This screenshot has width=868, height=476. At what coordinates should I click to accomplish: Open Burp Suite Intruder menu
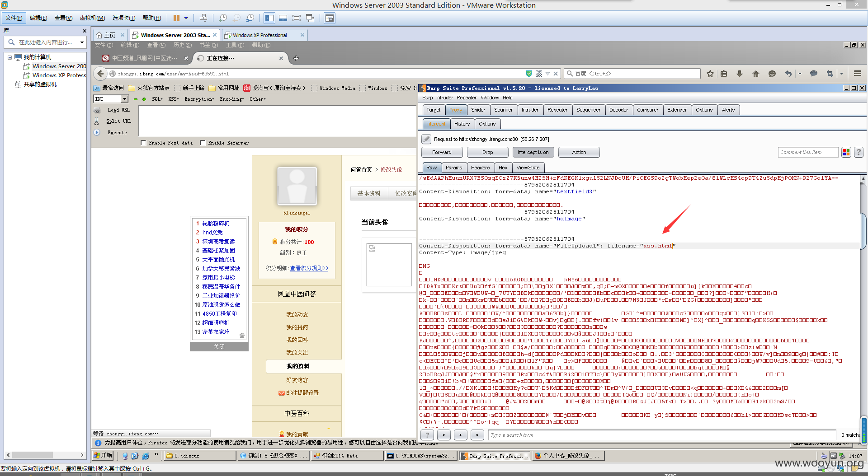coord(444,98)
